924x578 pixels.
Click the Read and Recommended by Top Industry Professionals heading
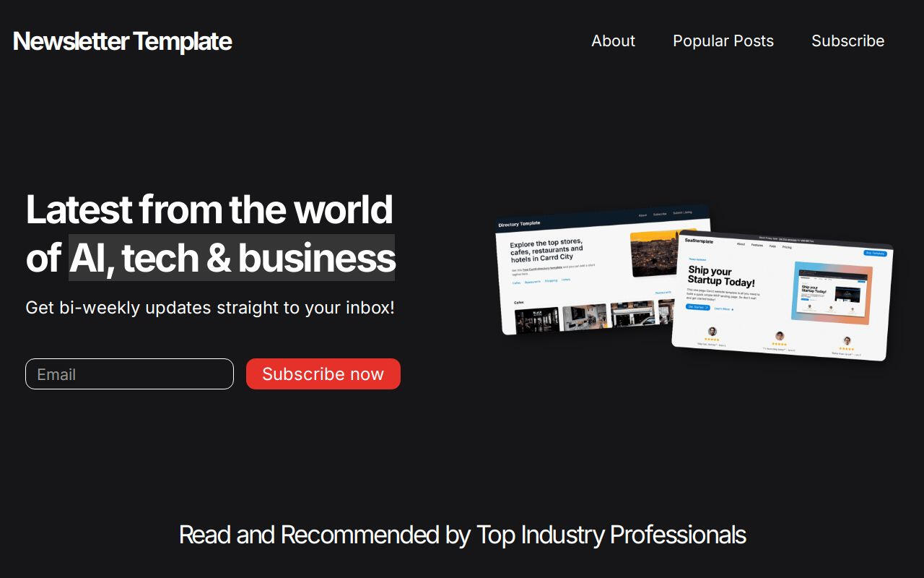(462, 535)
